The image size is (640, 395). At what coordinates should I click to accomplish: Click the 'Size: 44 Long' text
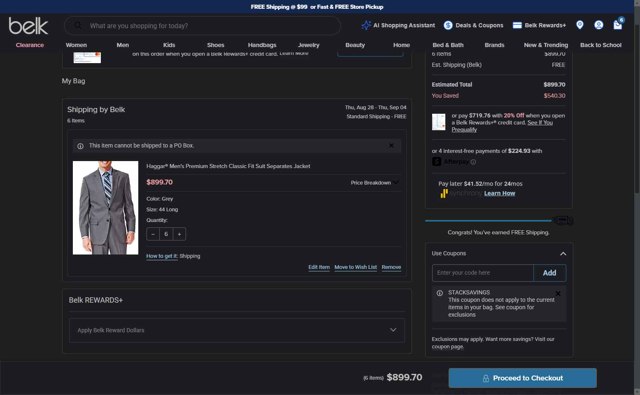pos(162,209)
